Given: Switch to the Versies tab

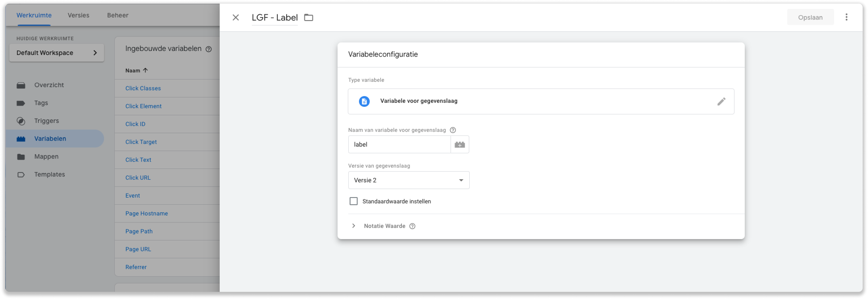Looking at the screenshot, I should (79, 15).
